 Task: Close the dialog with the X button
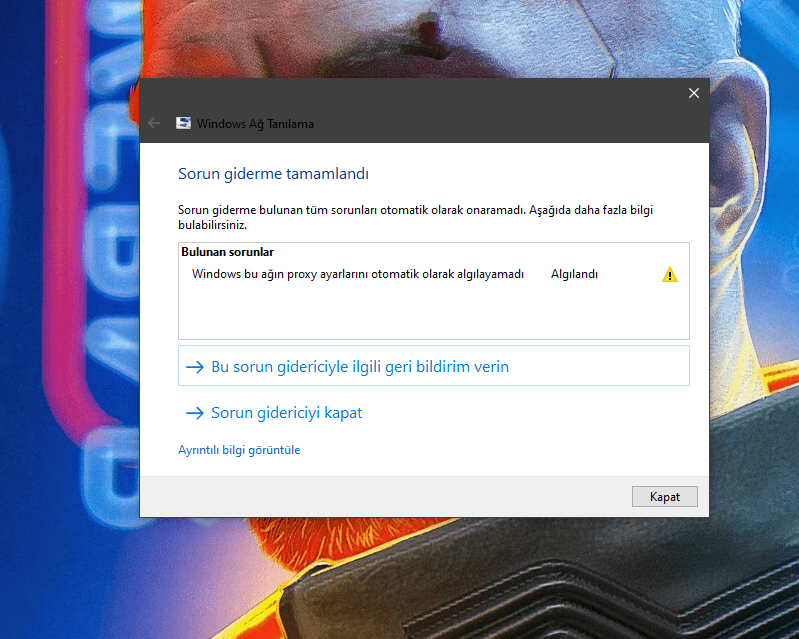(x=694, y=93)
